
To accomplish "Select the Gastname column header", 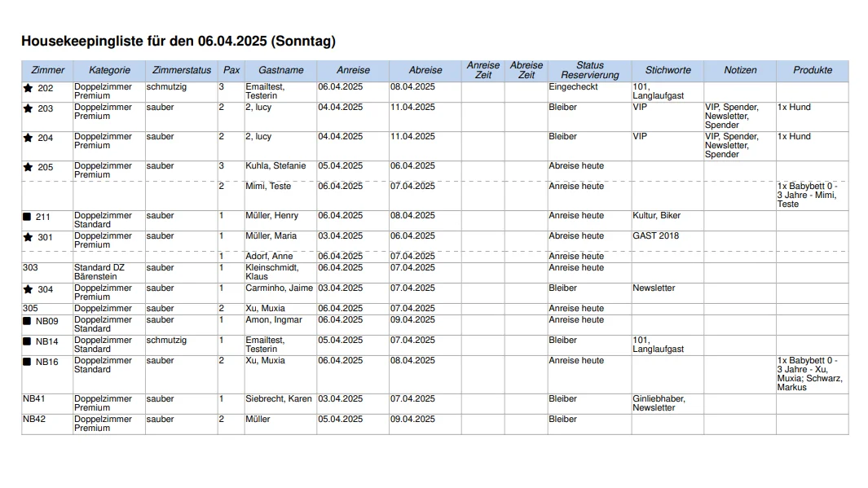I will [280, 70].
